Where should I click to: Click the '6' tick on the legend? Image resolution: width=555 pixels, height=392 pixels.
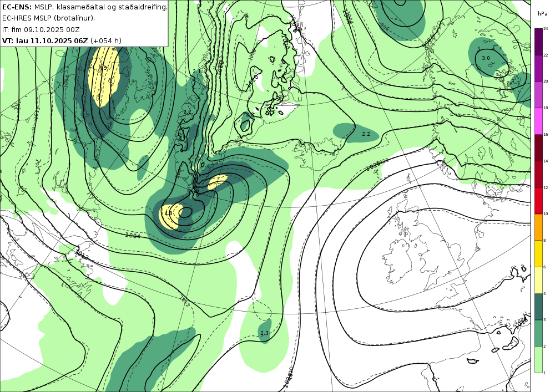[x=544, y=267]
